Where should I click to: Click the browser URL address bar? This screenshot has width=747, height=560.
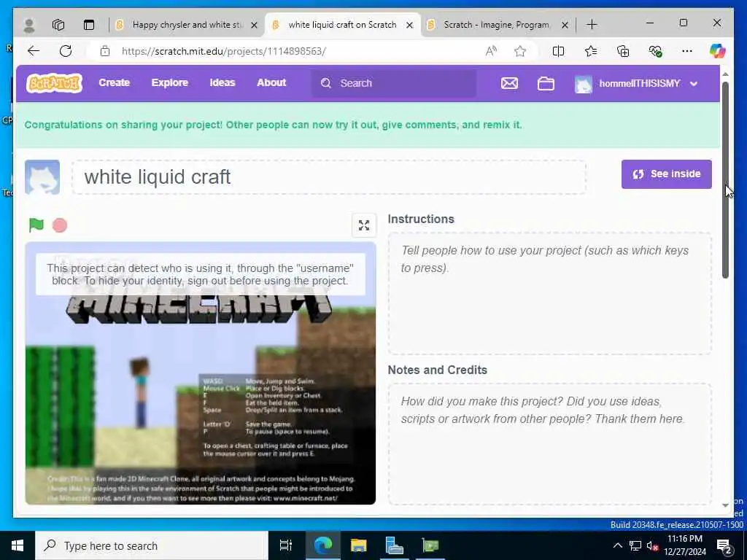(x=295, y=51)
